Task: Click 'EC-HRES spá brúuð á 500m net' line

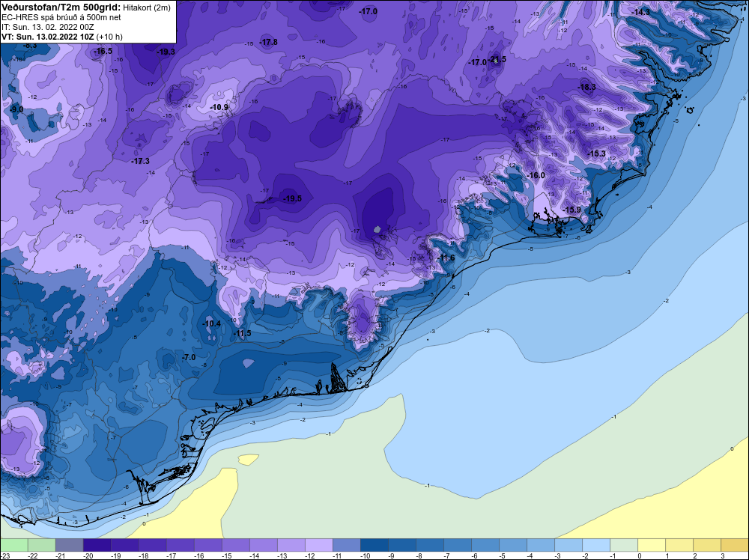Action: click(x=61, y=17)
